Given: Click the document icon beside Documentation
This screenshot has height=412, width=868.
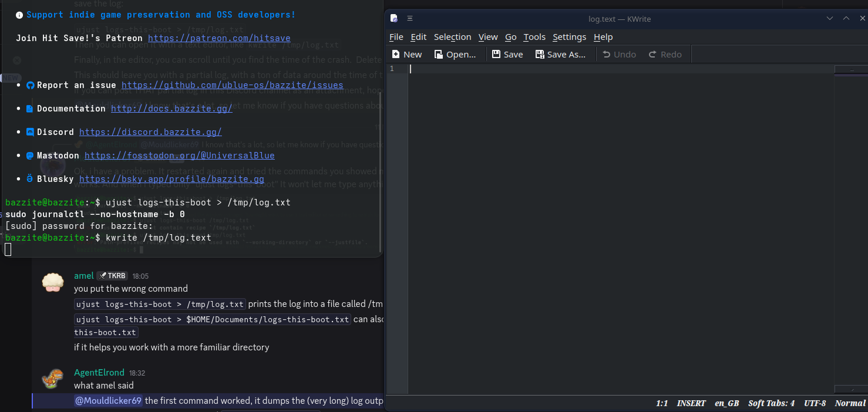Looking at the screenshot, I should click(30, 109).
